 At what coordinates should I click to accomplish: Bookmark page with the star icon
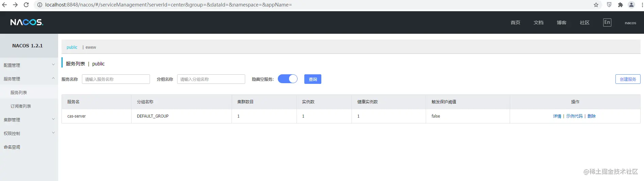596,5
